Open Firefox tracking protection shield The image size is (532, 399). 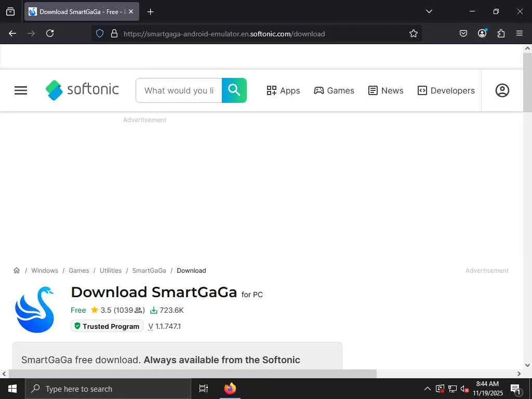[x=99, y=33]
